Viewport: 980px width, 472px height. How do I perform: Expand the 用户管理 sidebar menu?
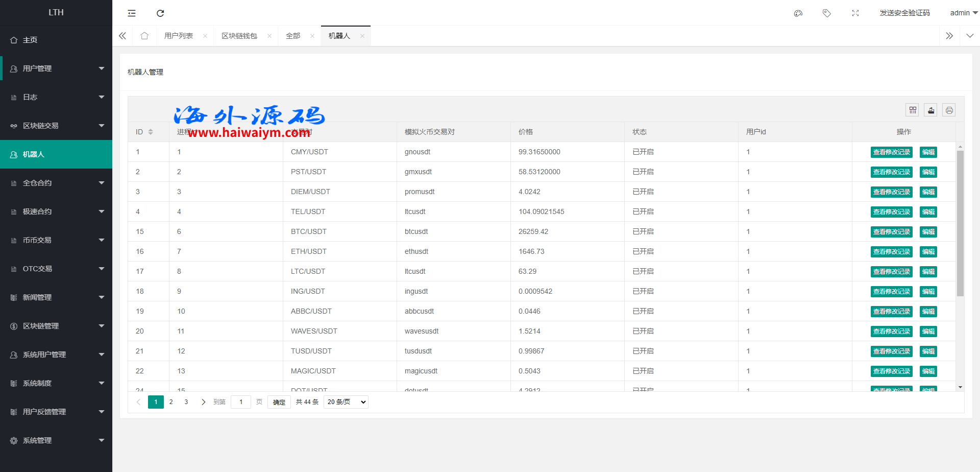click(x=56, y=68)
